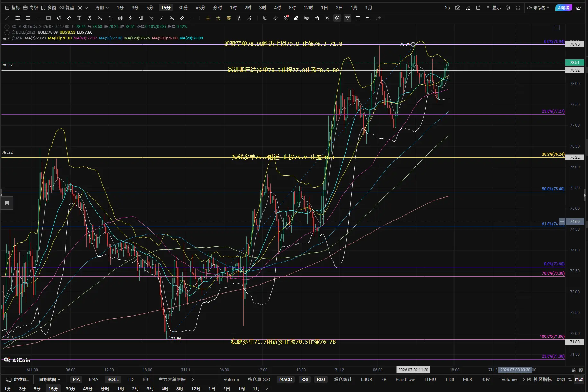588x392 pixels.
Task: Open the 指标 indicators panel
Action: tap(13, 8)
